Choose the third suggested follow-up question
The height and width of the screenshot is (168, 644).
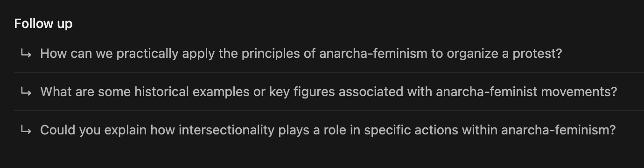coord(328,130)
